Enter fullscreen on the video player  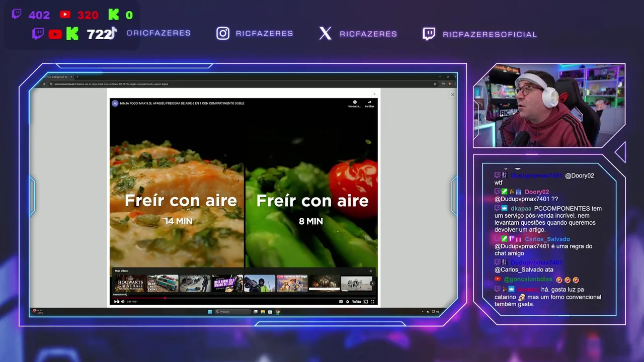click(372, 302)
